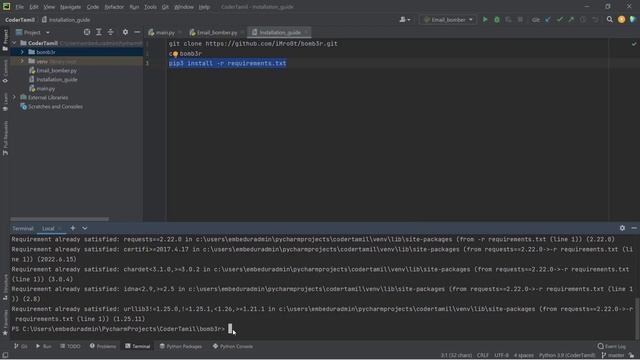This screenshot has height=360, width=640.
Task: Open the Python Console tool window
Action: click(233, 346)
